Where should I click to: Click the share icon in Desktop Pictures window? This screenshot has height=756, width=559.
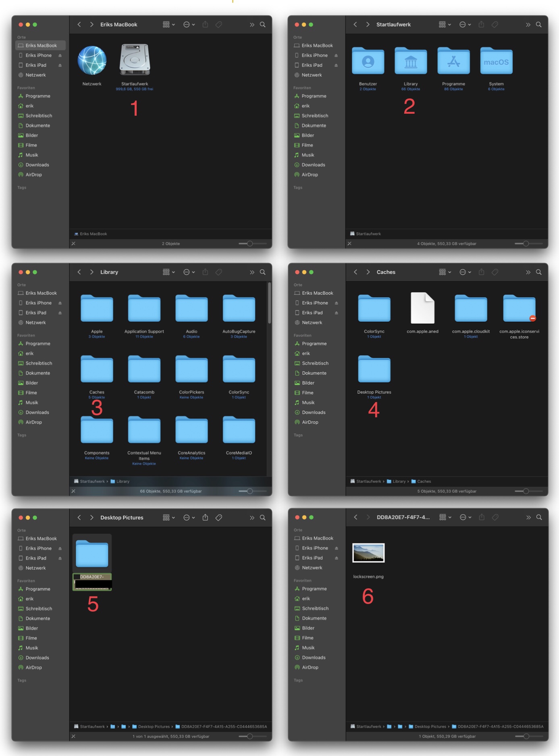(205, 517)
